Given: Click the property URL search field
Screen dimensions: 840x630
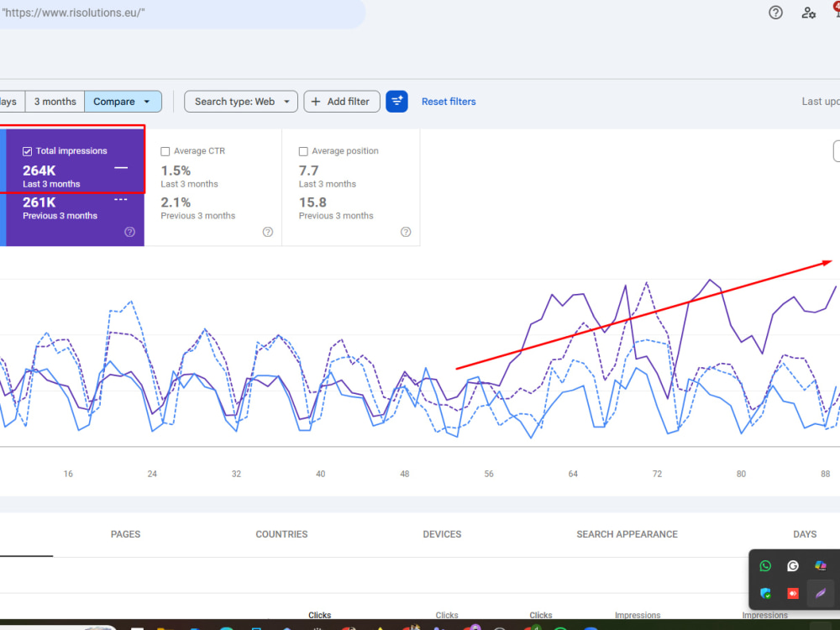Looking at the screenshot, I should [182, 13].
